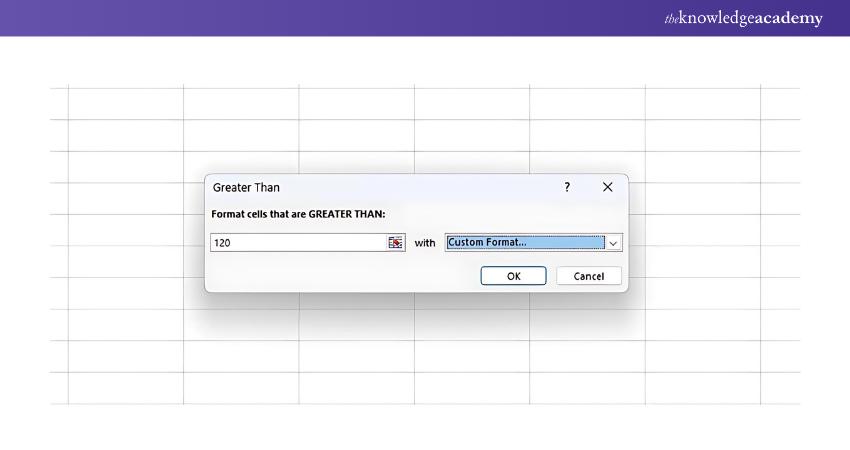Select the first full cell in top row

pos(125,103)
